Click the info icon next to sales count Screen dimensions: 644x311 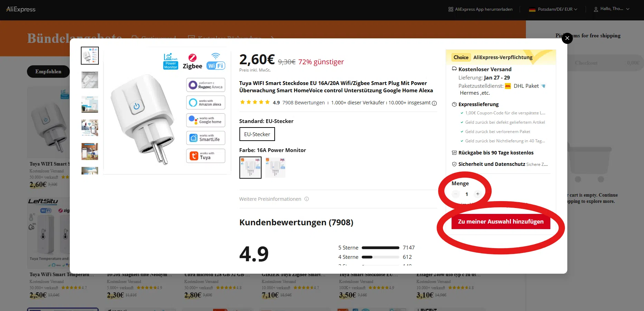coord(434,103)
